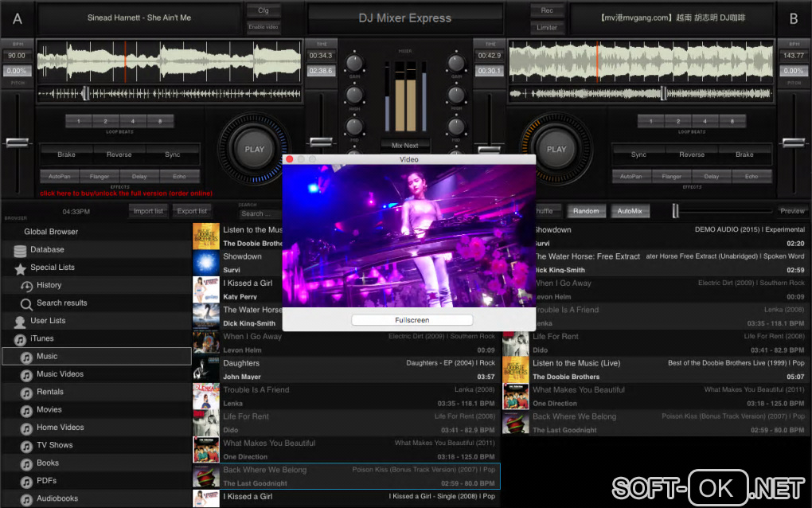Toggle deck A Sync

click(173, 154)
